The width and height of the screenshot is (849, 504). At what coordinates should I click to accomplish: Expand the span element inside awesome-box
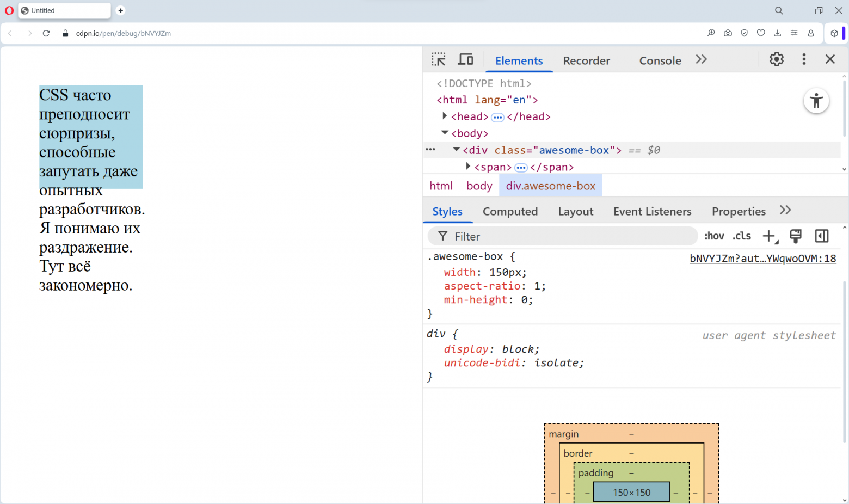468,167
